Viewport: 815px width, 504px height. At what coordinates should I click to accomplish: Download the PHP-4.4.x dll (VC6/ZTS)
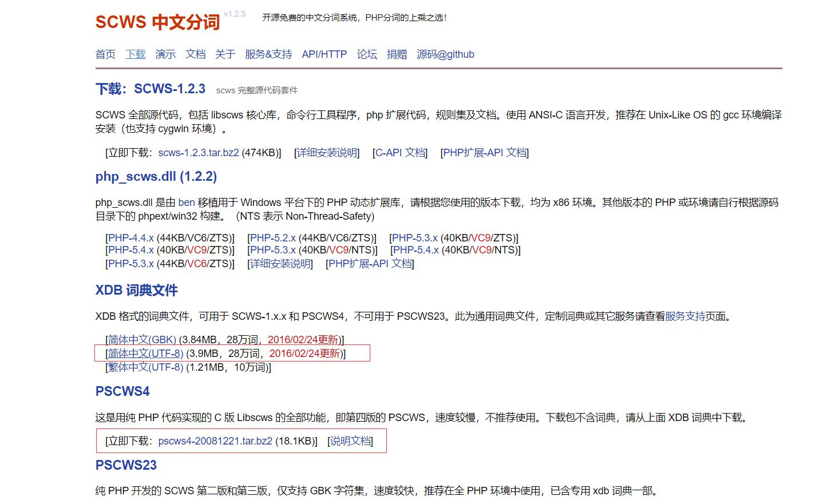click(x=131, y=238)
